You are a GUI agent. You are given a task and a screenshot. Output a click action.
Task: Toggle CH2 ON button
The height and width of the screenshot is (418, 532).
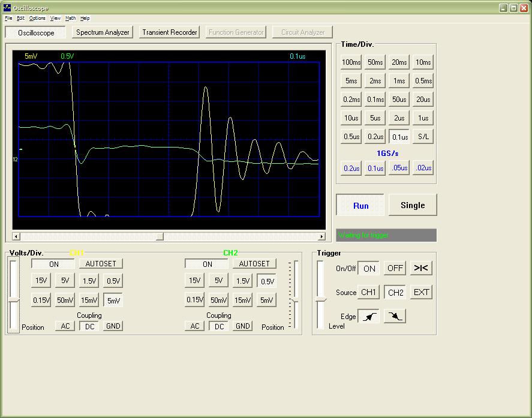tap(207, 264)
